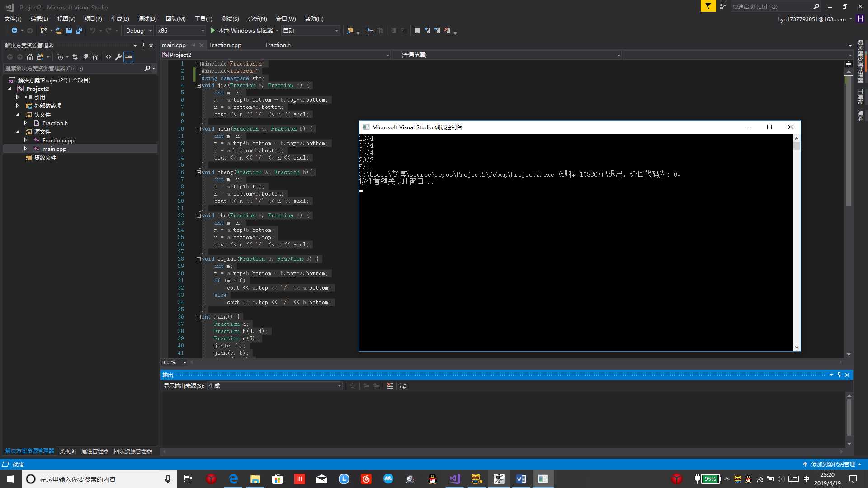Image resolution: width=868 pixels, height=488 pixels.
Task: Open the 自动 combo box in toolbar
Action: point(310,31)
